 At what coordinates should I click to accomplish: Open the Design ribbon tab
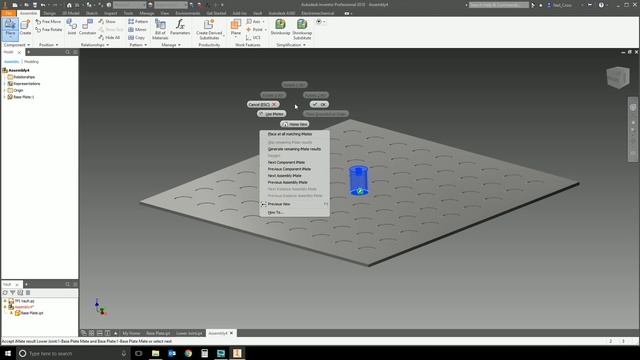pyautogui.click(x=49, y=13)
